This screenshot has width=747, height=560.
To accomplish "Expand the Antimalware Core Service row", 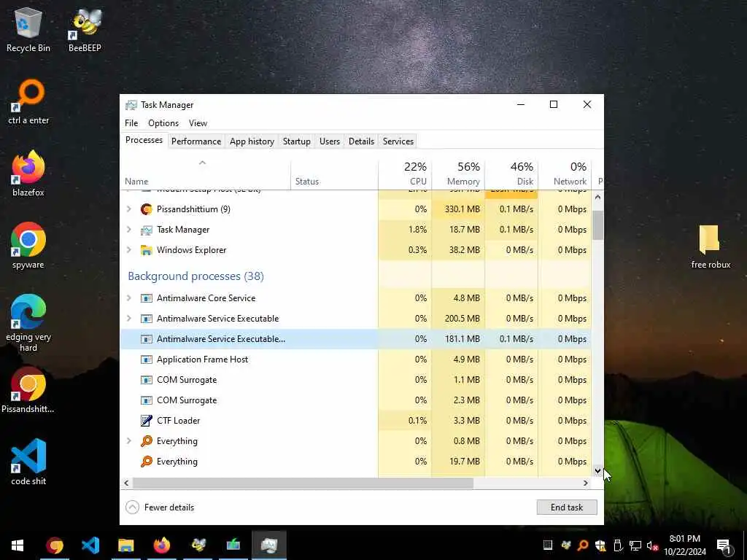I will [128, 298].
